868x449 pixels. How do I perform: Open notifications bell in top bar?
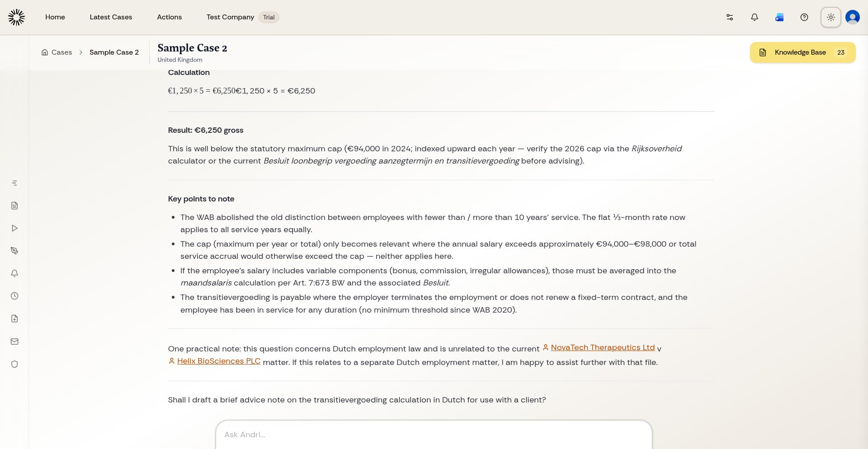pos(754,17)
